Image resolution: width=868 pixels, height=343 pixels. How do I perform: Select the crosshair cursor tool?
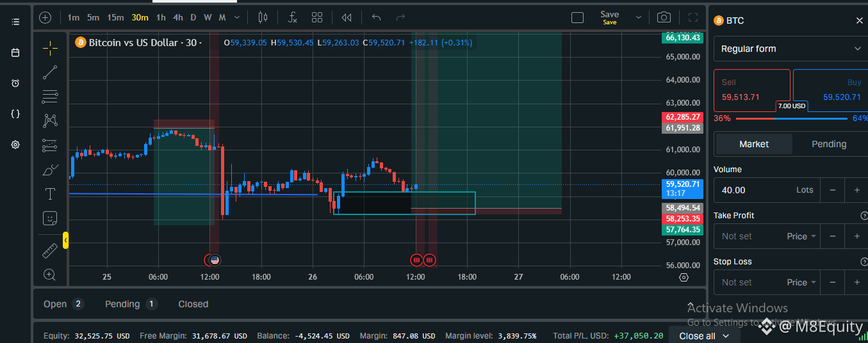click(x=50, y=48)
